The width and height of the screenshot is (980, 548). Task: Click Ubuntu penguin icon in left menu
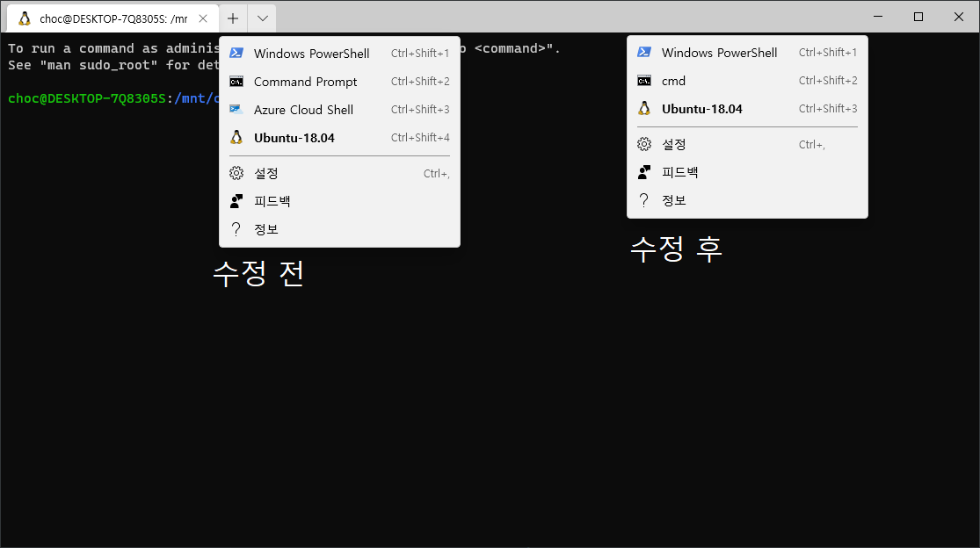pyautogui.click(x=236, y=137)
